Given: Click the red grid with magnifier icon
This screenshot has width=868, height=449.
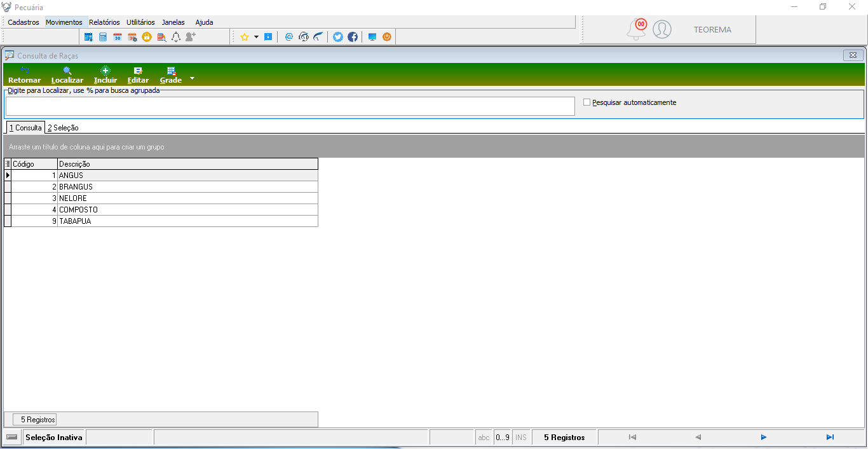Looking at the screenshot, I should point(161,37).
